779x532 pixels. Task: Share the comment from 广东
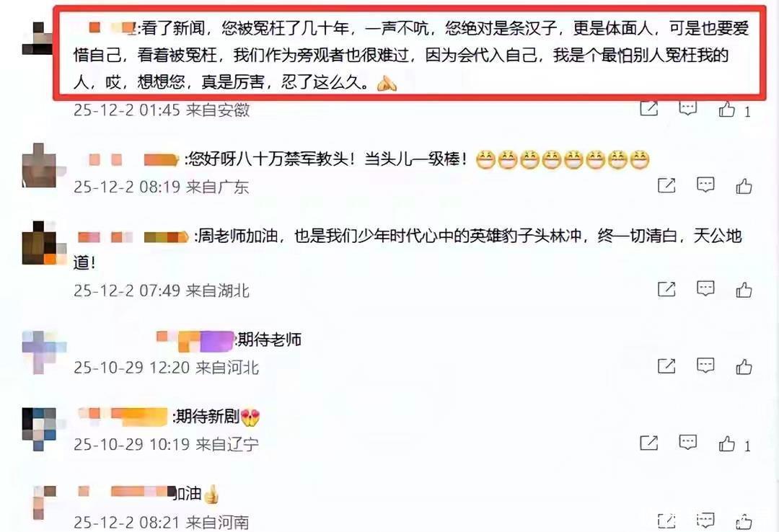click(x=666, y=185)
